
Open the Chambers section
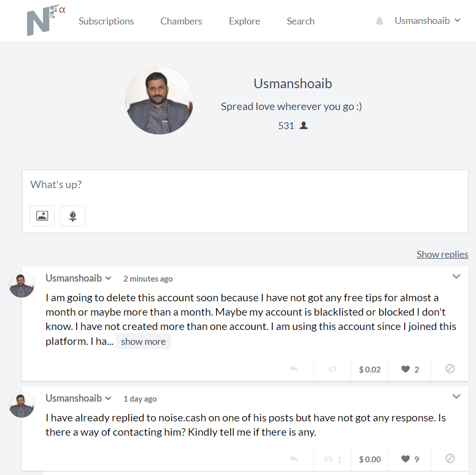tap(181, 21)
